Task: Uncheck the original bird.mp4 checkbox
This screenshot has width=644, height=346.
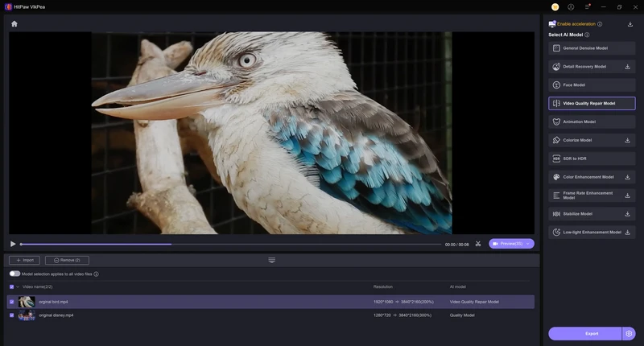Action: [11, 302]
